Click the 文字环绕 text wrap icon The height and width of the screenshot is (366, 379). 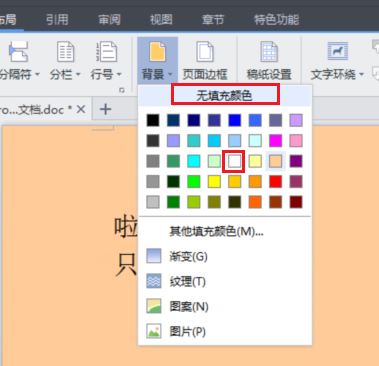click(x=338, y=51)
